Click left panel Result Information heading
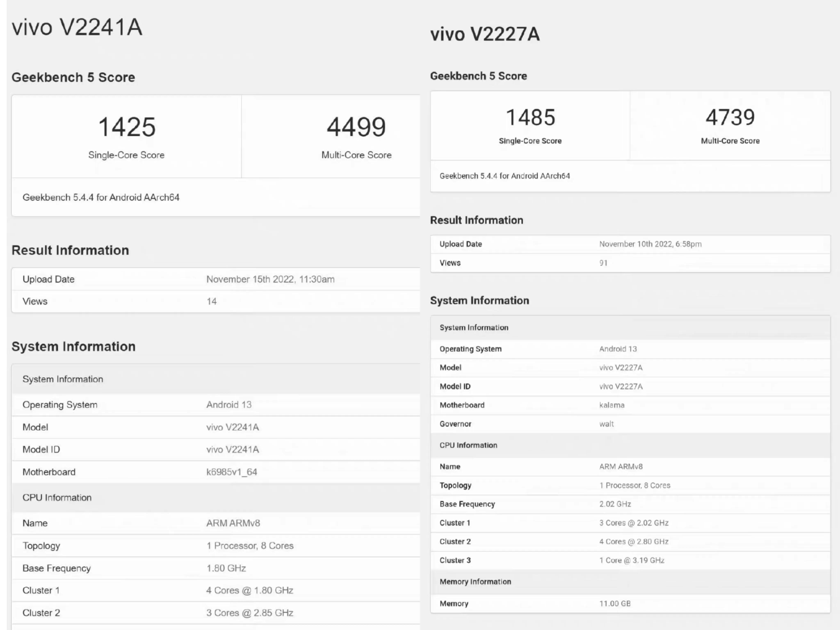 click(x=70, y=250)
